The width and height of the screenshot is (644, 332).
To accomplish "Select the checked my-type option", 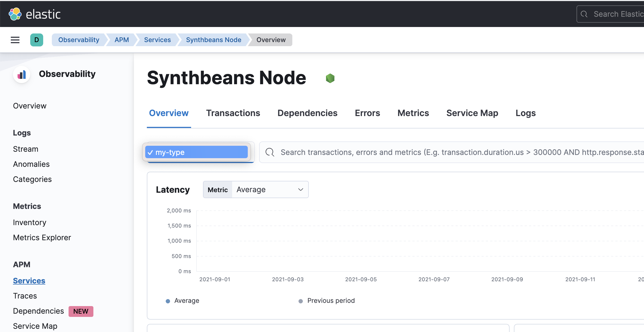I will click(x=196, y=152).
